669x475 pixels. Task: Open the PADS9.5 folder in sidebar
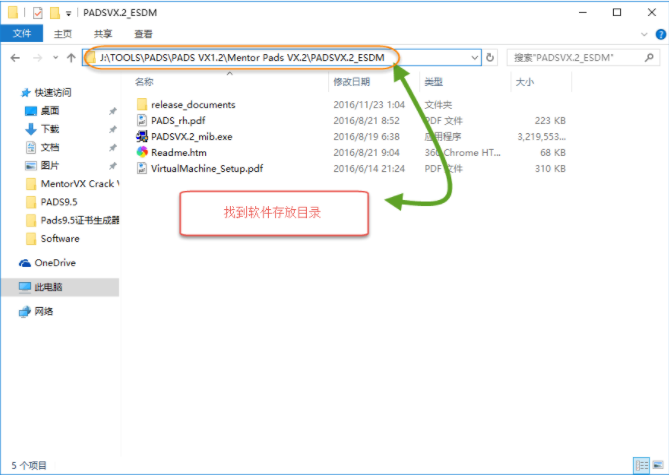(x=52, y=202)
